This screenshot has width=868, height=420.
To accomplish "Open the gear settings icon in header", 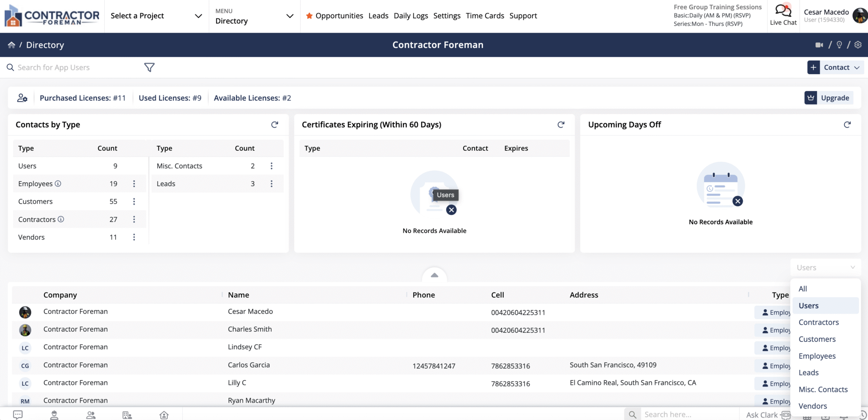I will click(858, 45).
